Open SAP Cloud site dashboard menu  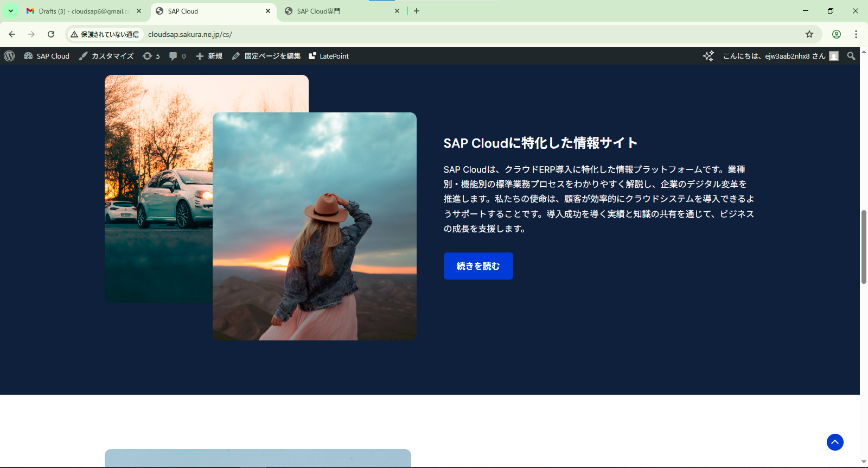tap(47, 56)
